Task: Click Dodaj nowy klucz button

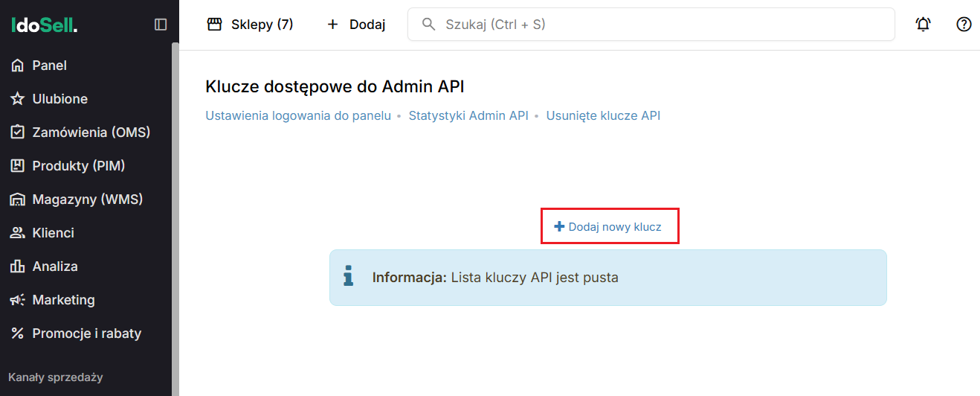Action: 609,226
